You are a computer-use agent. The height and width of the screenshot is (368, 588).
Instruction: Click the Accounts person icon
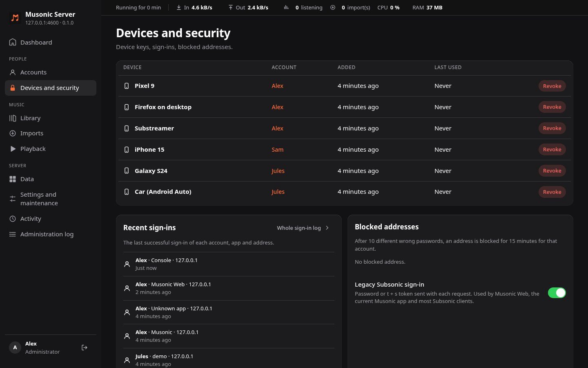tap(13, 72)
